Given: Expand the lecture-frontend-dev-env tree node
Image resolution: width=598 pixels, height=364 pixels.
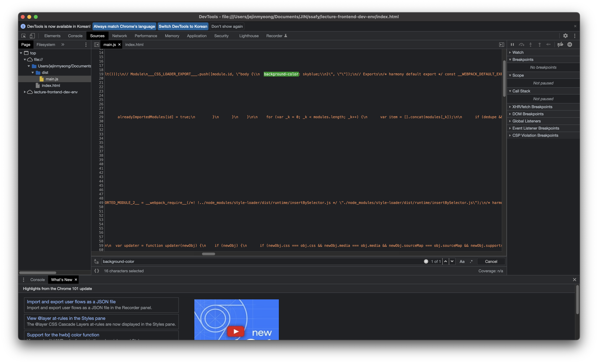Looking at the screenshot, I should [25, 92].
